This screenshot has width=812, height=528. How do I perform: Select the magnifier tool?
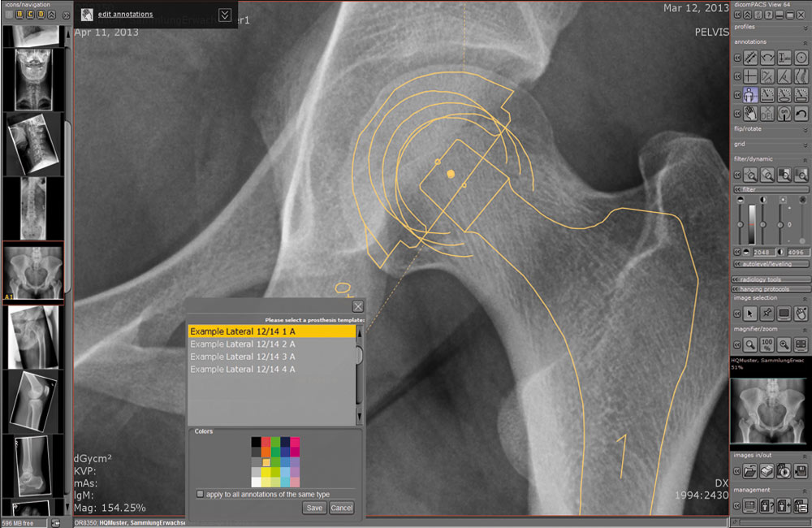[x=750, y=344]
